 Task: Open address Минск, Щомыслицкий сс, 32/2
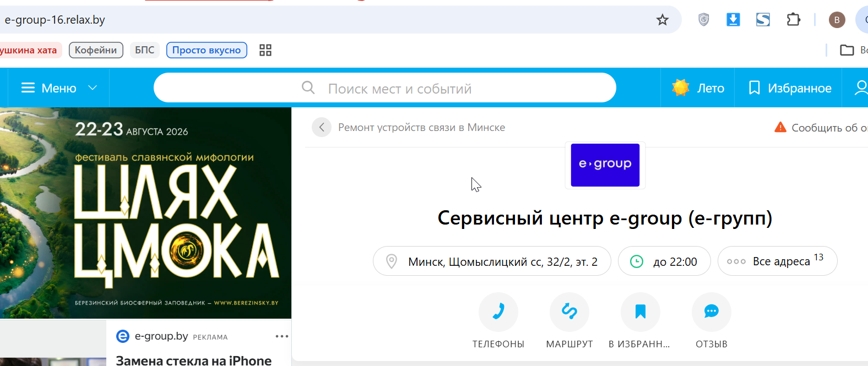[492, 261]
